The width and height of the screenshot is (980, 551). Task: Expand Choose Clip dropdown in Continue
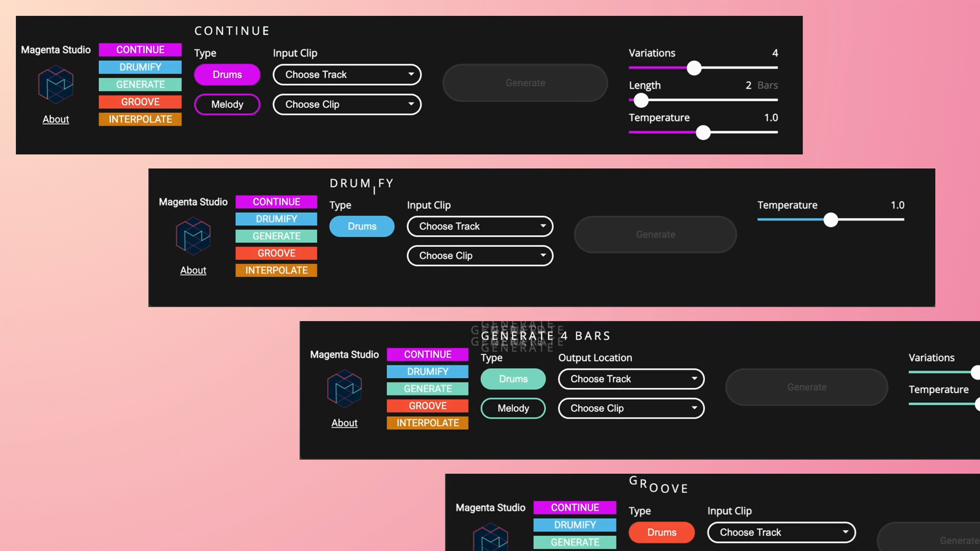click(x=347, y=104)
